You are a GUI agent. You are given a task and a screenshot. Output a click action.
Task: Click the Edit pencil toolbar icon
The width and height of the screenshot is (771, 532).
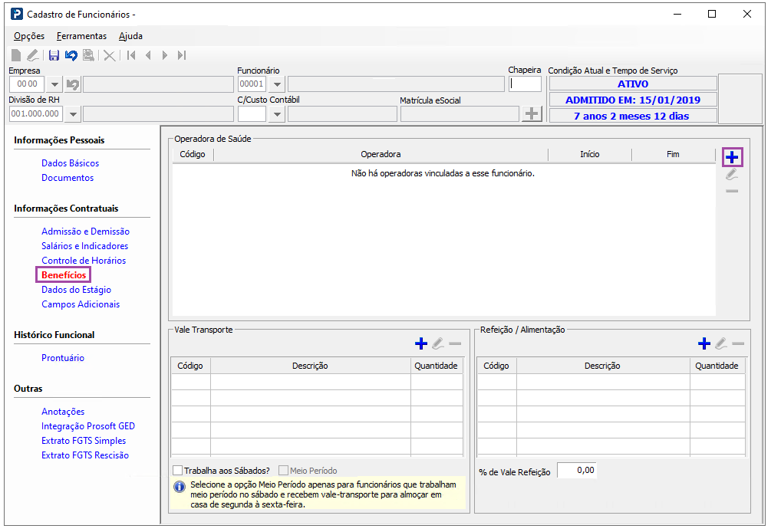[33, 55]
